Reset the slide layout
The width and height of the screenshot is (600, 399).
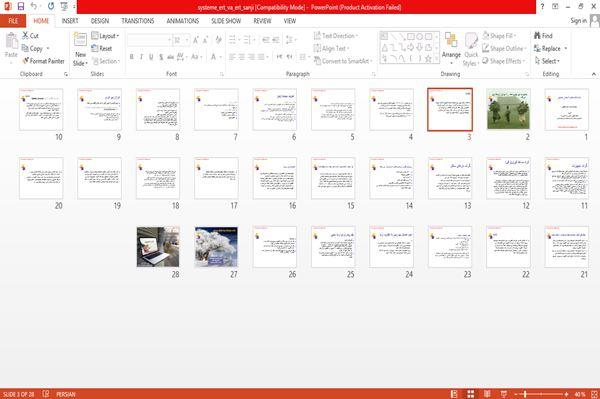point(102,49)
